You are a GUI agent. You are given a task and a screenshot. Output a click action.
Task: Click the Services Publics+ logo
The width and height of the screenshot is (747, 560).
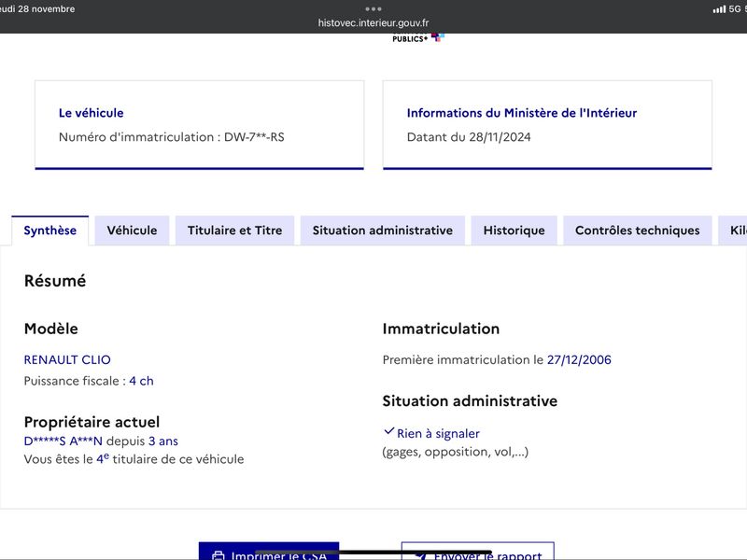(417, 37)
